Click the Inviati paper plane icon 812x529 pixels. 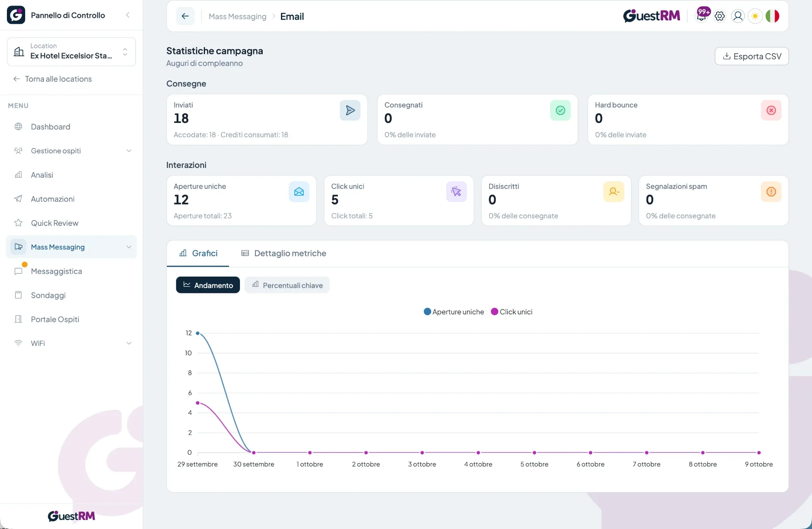(350, 110)
